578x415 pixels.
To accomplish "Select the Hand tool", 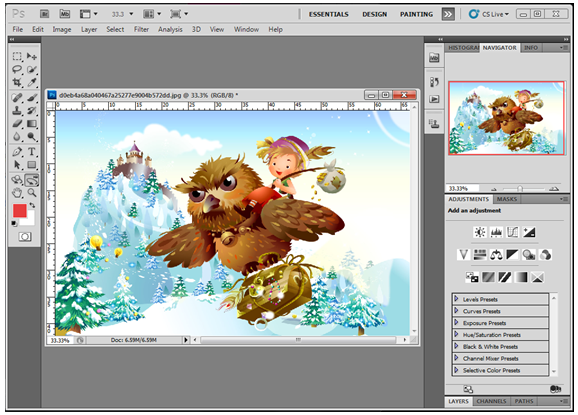I will tap(17, 193).
